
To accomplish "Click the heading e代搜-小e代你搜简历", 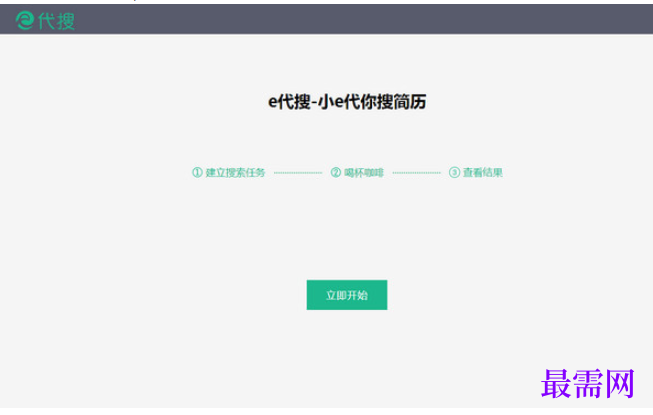I will pos(347,102).
